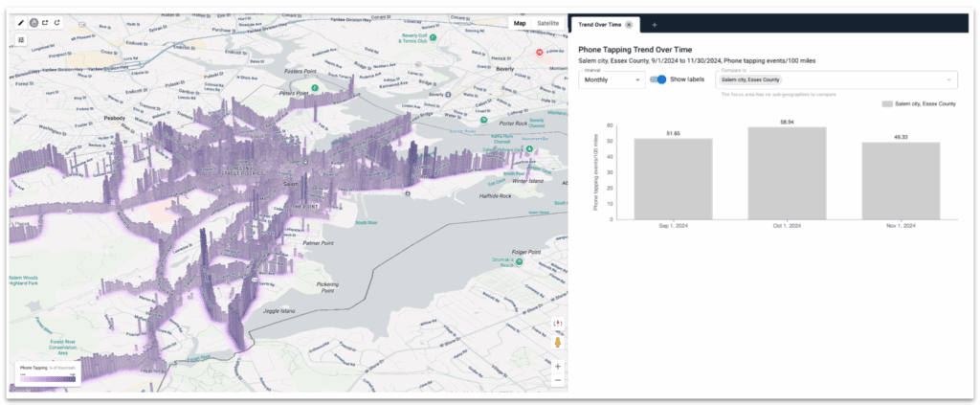
Task: Open the Interval Monthly dropdown
Action: click(x=612, y=80)
